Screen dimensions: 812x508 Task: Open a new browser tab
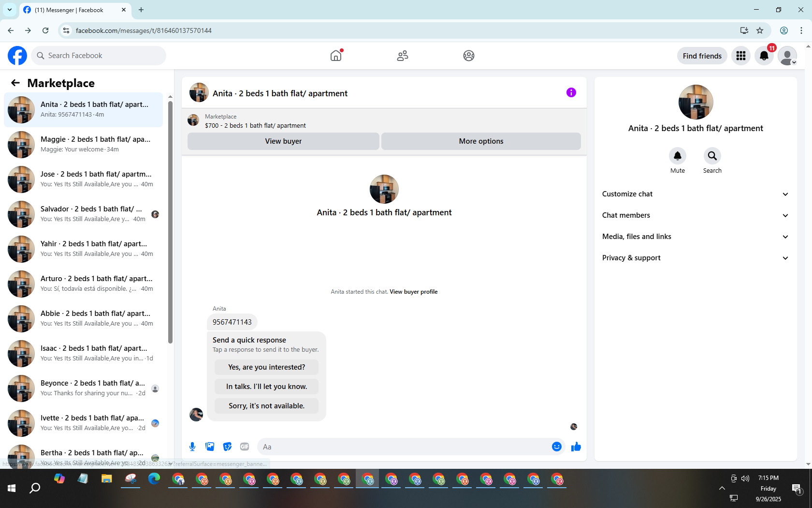coord(141,10)
